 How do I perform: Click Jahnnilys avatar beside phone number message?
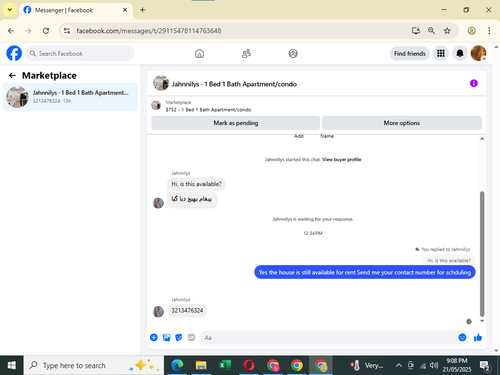(x=158, y=311)
